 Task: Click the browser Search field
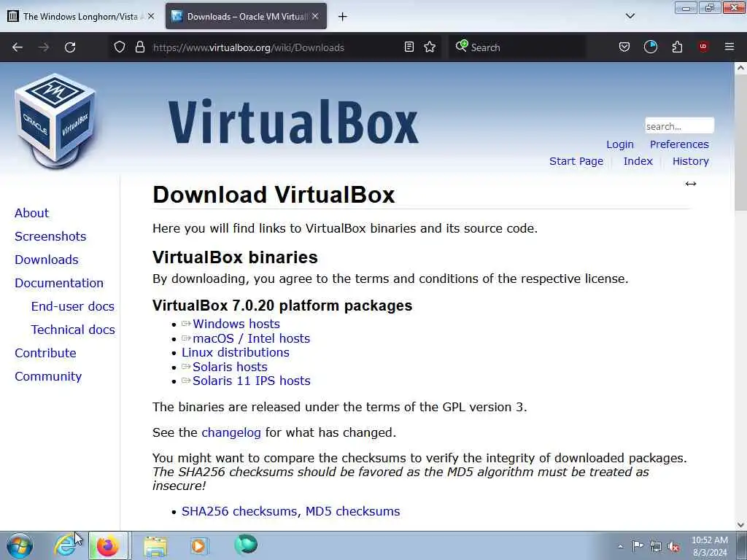click(517, 47)
